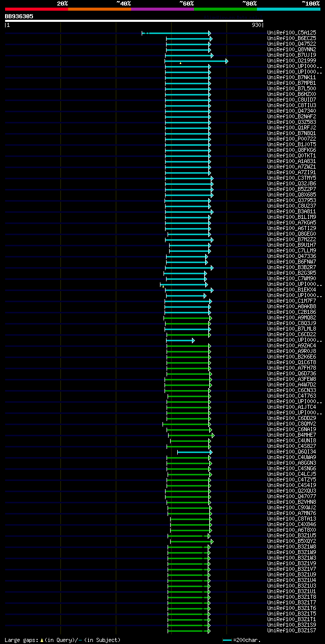Select the UniRef100_B3Z1S7 entry
This screenshot has width=325, height=644.
[291, 630]
